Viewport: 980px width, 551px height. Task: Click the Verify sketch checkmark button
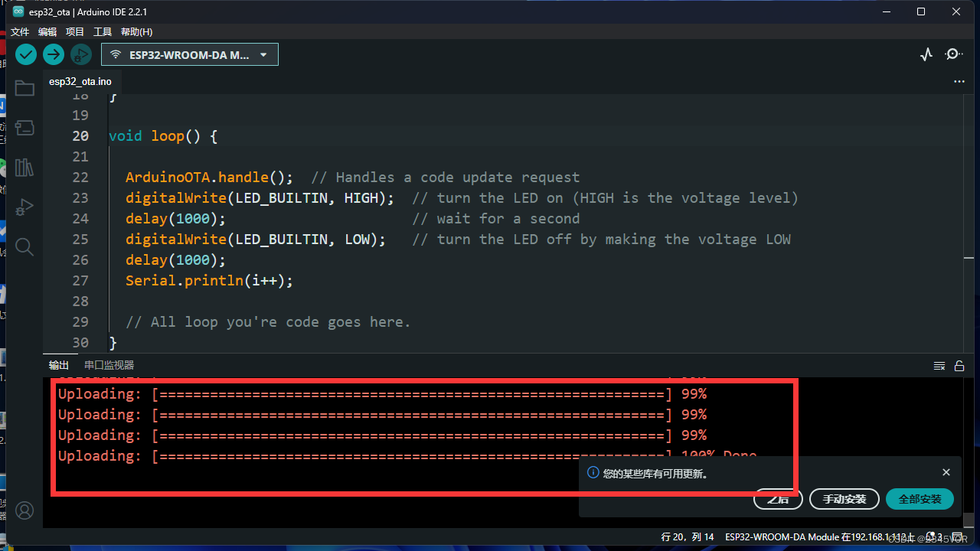click(26, 54)
